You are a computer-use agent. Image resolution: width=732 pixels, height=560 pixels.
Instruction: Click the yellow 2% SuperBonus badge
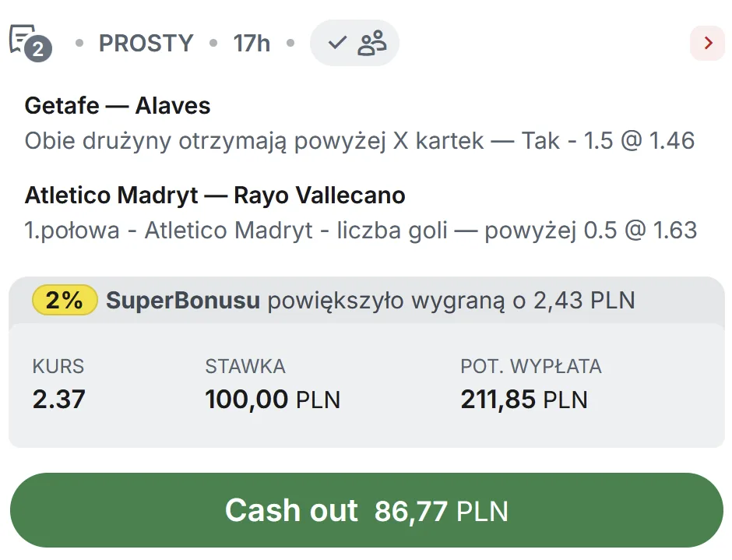64,300
